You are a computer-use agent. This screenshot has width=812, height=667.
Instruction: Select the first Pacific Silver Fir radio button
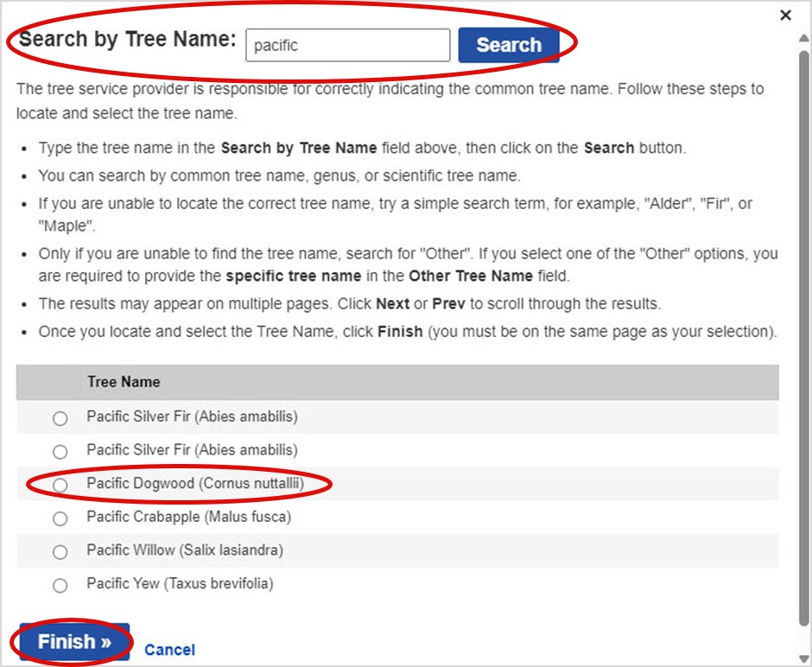click(60, 418)
